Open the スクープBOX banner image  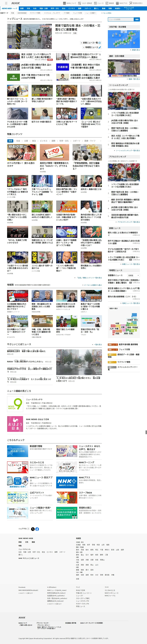pos(67,497)
